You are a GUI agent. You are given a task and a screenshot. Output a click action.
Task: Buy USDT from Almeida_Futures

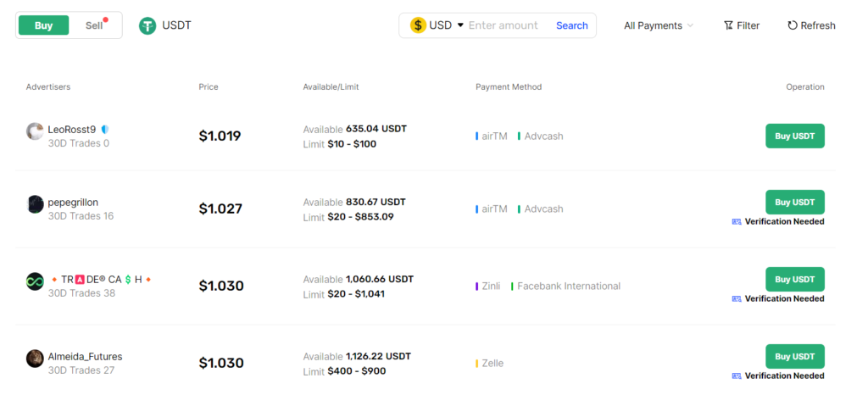click(x=794, y=356)
